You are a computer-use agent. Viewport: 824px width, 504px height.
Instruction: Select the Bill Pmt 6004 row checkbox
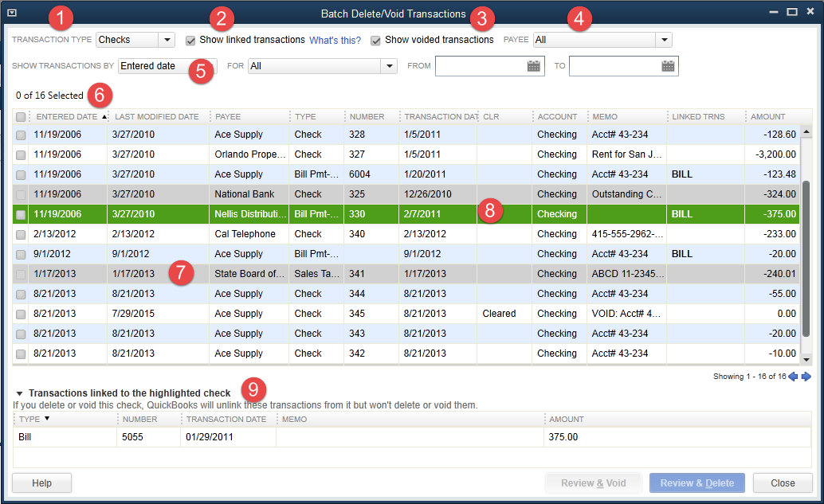tap(21, 175)
